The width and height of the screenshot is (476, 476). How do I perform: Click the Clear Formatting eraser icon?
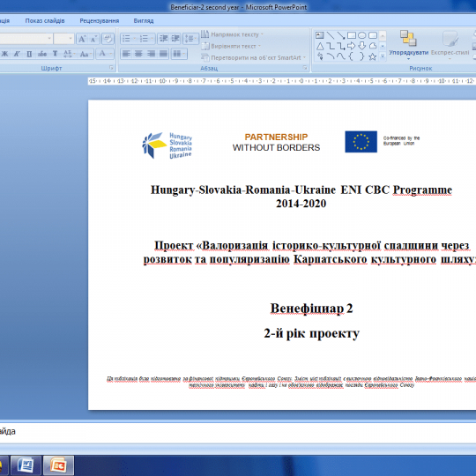coord(108,39)
